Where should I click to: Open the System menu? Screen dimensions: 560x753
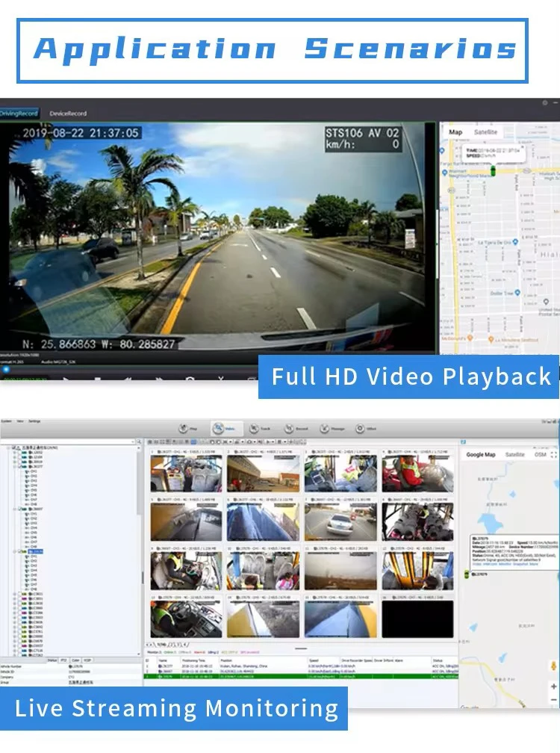7,421
